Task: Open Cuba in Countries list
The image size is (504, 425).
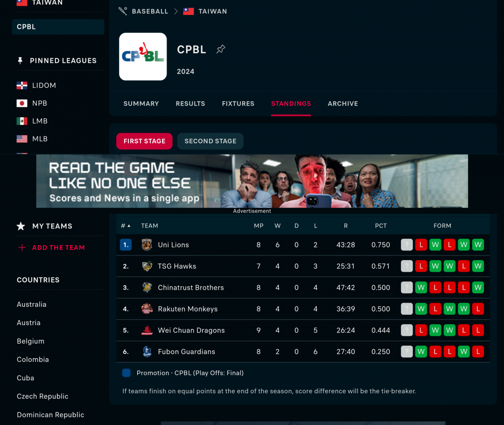Action: (25, 378)
